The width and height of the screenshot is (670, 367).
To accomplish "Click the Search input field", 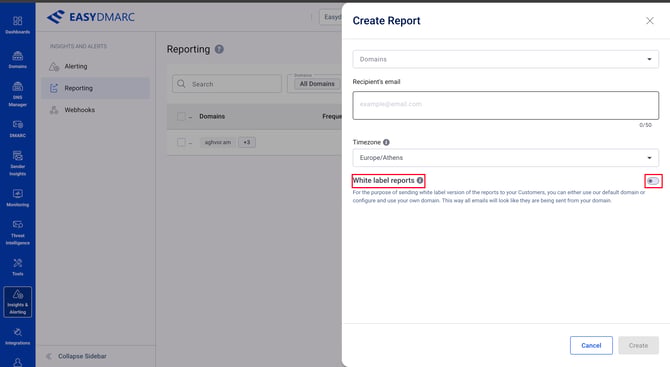I will (x=227, y=84).
